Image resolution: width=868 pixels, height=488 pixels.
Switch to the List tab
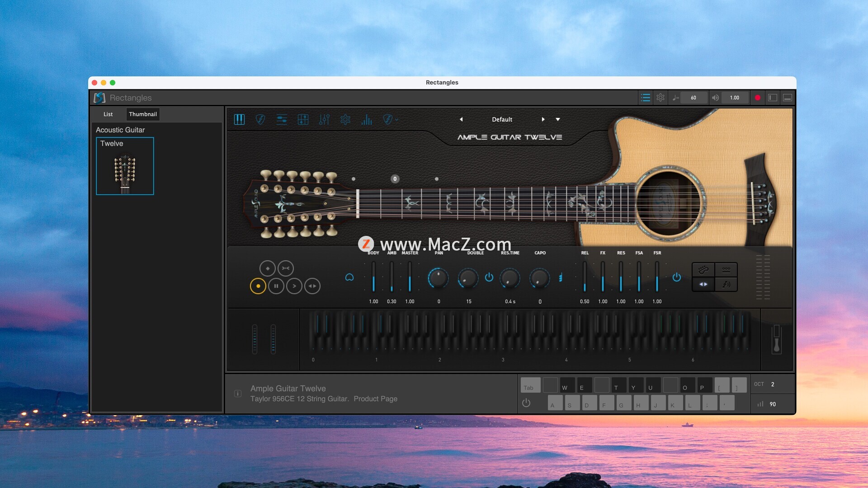point(108,114)
